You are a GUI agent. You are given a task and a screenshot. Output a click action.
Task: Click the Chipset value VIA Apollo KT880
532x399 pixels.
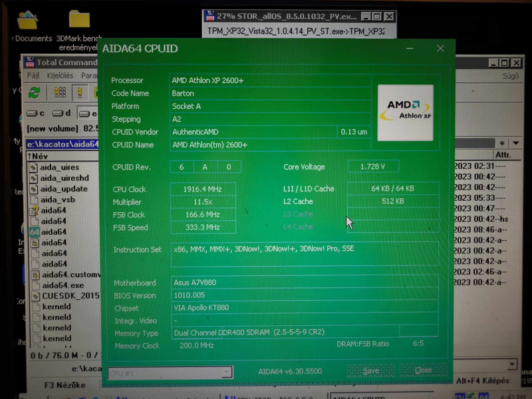305,308
